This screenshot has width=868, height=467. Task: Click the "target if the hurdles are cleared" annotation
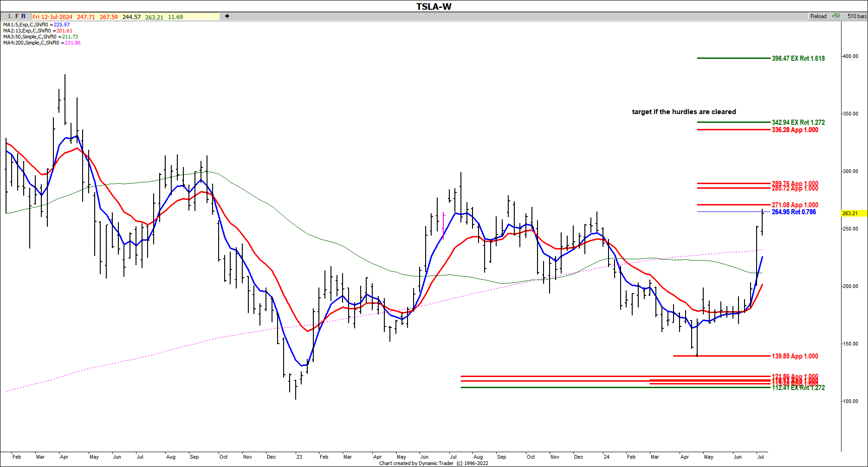684,112
